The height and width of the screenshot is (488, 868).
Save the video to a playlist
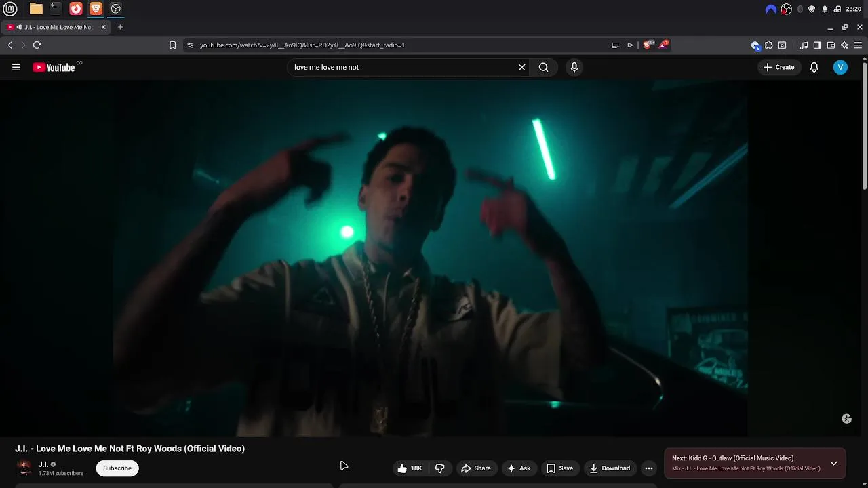pos(559,468)
